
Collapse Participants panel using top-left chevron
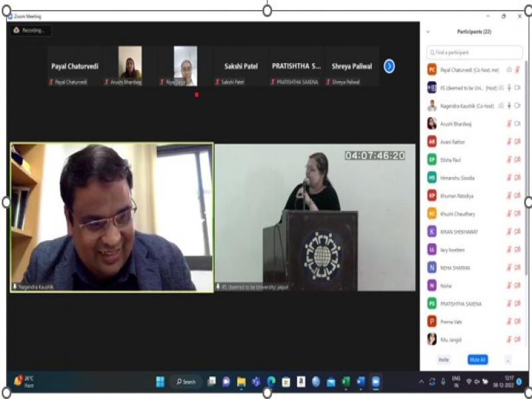tap(428, 32)
